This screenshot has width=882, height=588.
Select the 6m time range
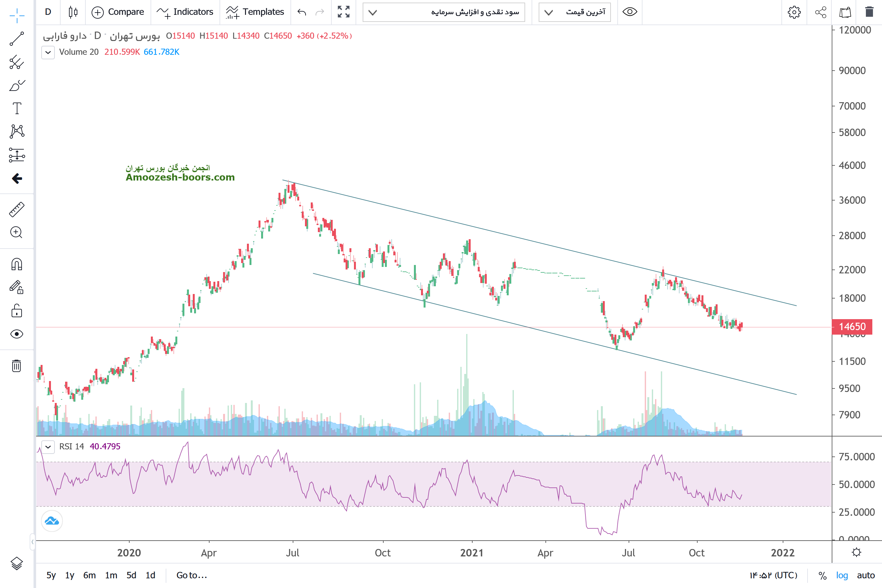[89, 575]
